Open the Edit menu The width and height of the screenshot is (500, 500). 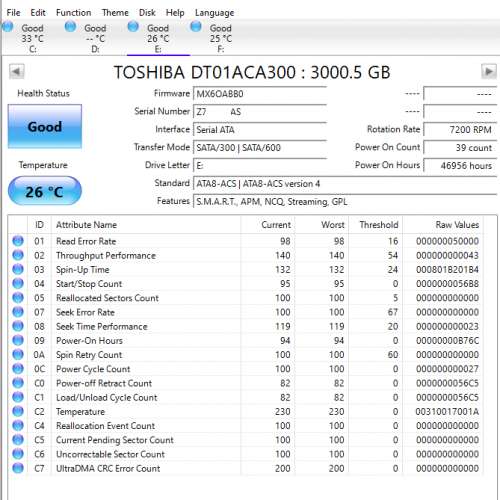pyautogui.click(x=38, y=13)
